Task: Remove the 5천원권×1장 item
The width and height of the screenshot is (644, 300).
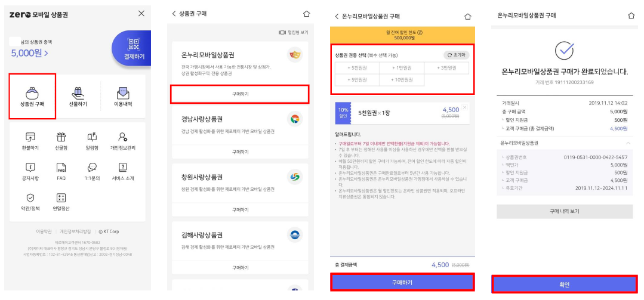Action: pos(464,107)
